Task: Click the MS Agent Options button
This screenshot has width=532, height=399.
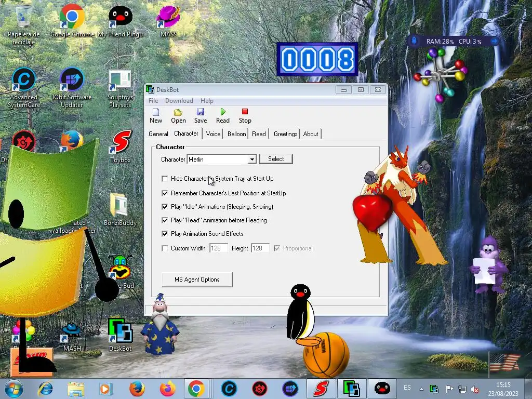Action: tap(197, 280)
